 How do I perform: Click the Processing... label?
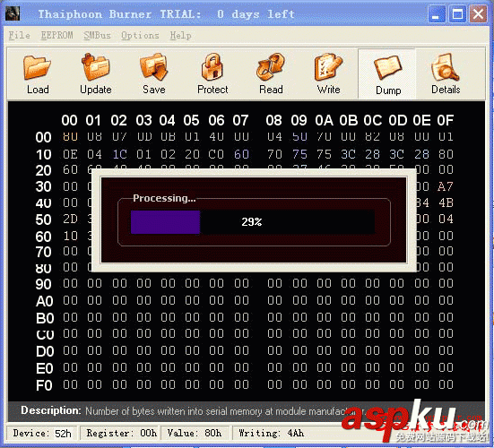point(164,198)
